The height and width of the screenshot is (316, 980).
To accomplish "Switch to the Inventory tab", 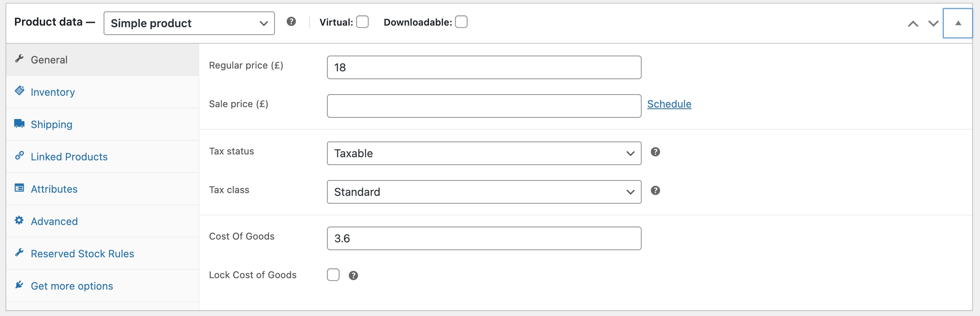I will [53, 92].
